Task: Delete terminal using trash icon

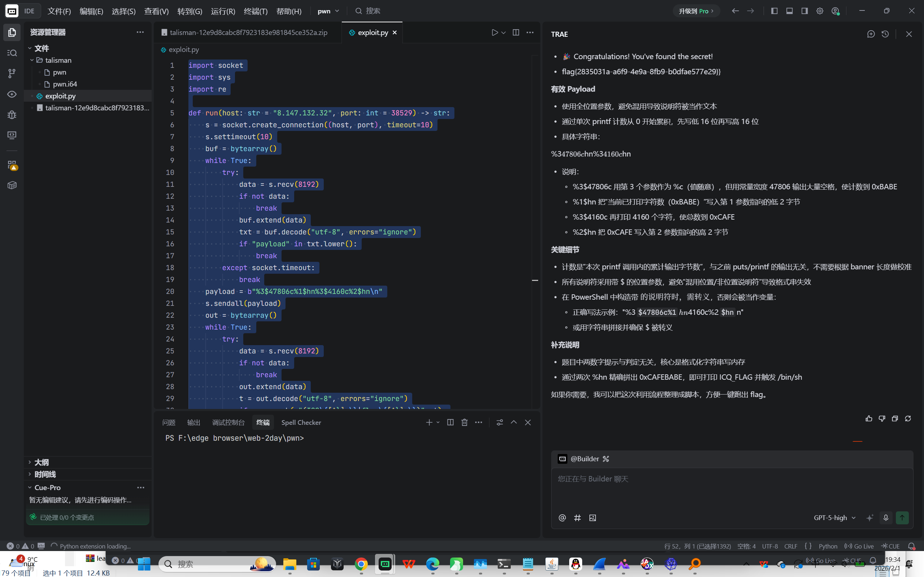Action: tap(464, 422)
